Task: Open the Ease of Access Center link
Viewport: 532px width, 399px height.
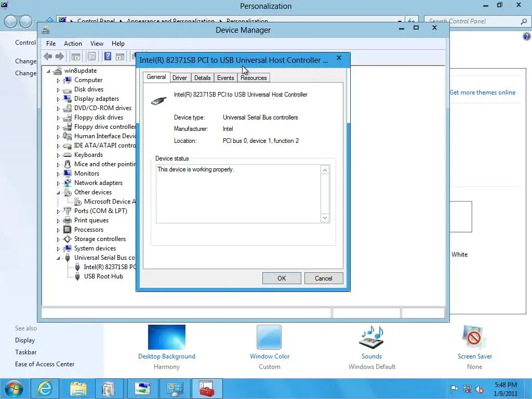Action: (45, 364)
